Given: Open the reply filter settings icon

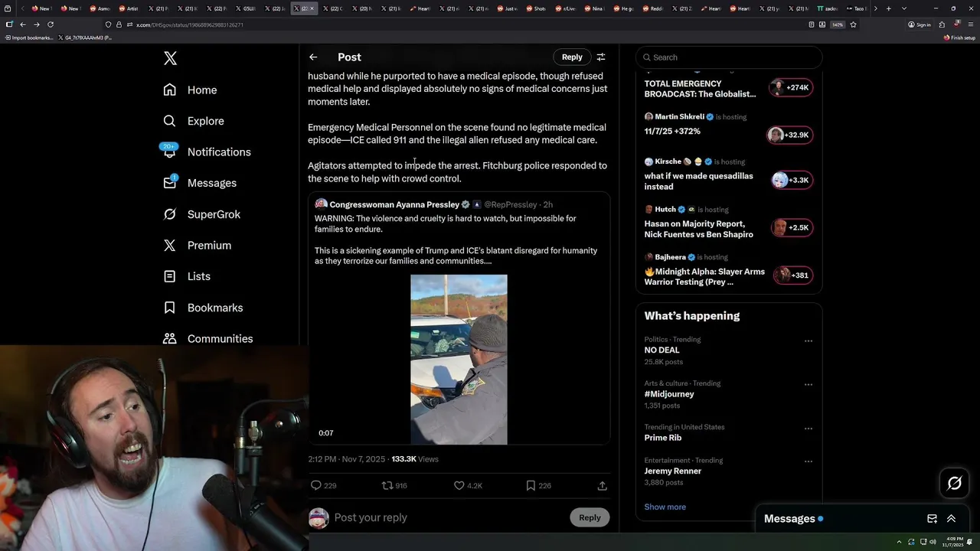Looking at the screenshot, I should click(x=601, y=57).
